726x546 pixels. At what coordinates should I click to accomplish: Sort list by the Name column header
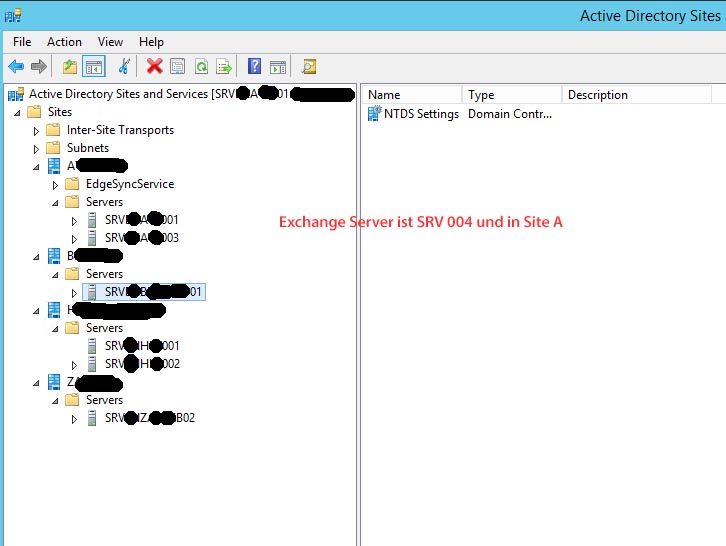point(412,94)
